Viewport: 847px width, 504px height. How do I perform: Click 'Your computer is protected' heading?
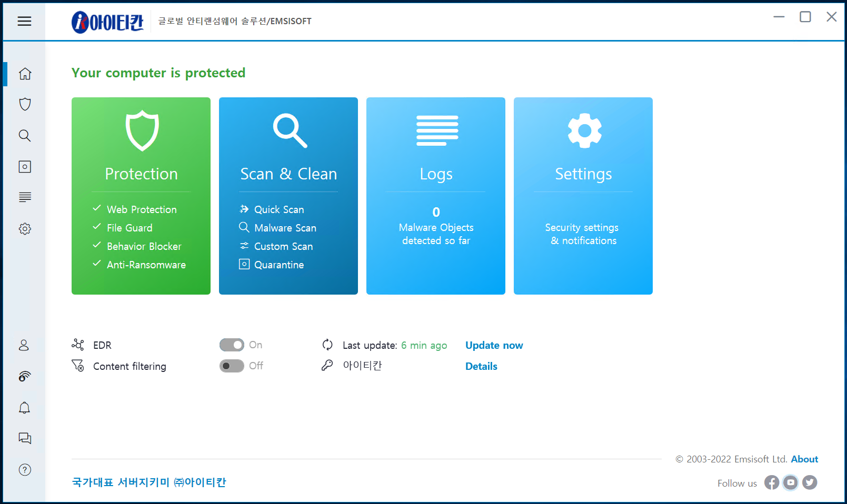click(158, 73)
